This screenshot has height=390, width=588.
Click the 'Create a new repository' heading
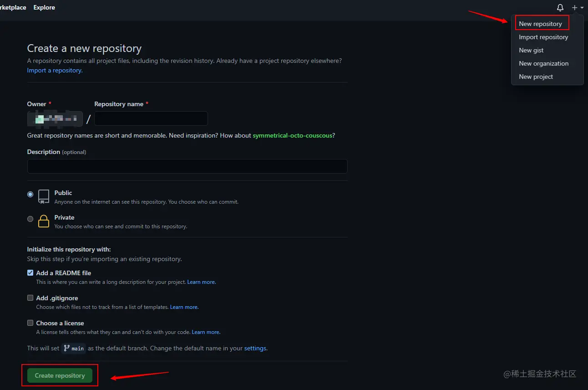84,48
